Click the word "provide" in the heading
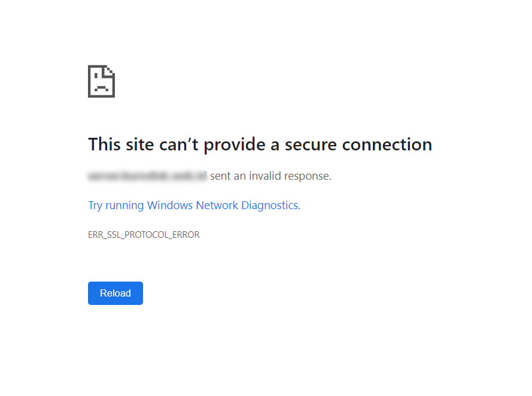 (x=232, y=144)
